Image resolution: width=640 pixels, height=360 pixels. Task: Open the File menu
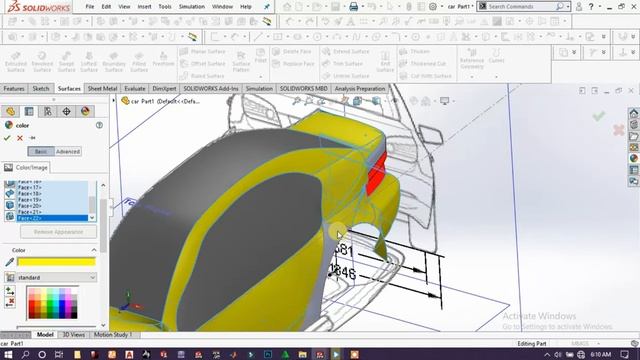(x=90, y=7)
